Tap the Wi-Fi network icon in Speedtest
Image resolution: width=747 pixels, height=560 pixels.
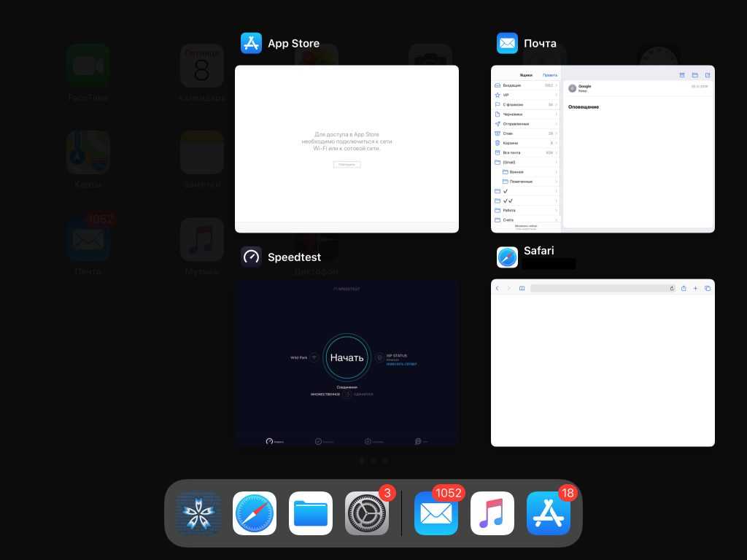click(x=314, y=357)
